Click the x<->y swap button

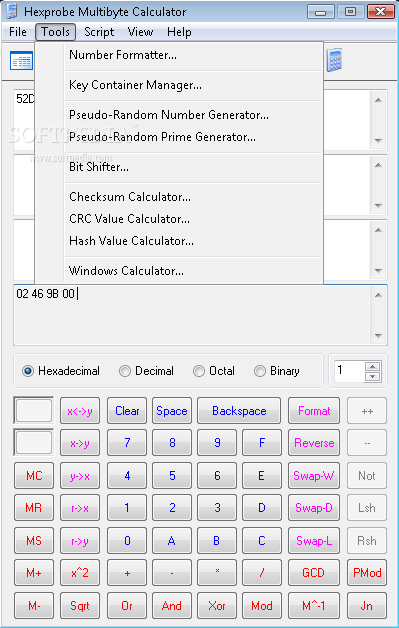[x=80, y=411]
